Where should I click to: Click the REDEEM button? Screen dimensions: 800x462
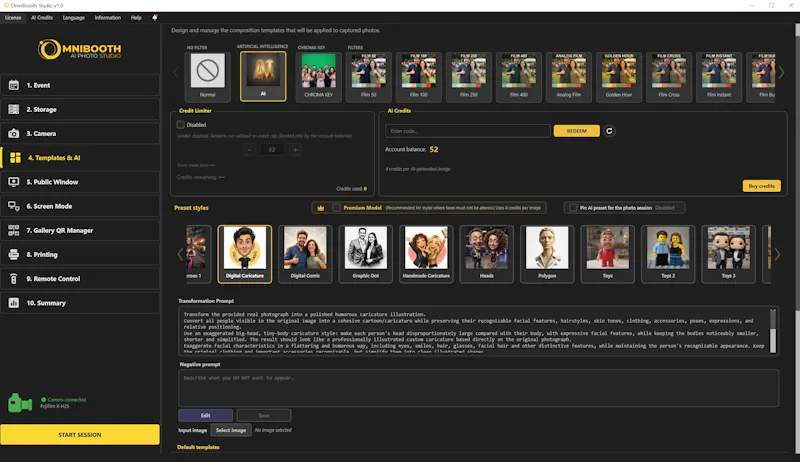[x=577, y=131]
